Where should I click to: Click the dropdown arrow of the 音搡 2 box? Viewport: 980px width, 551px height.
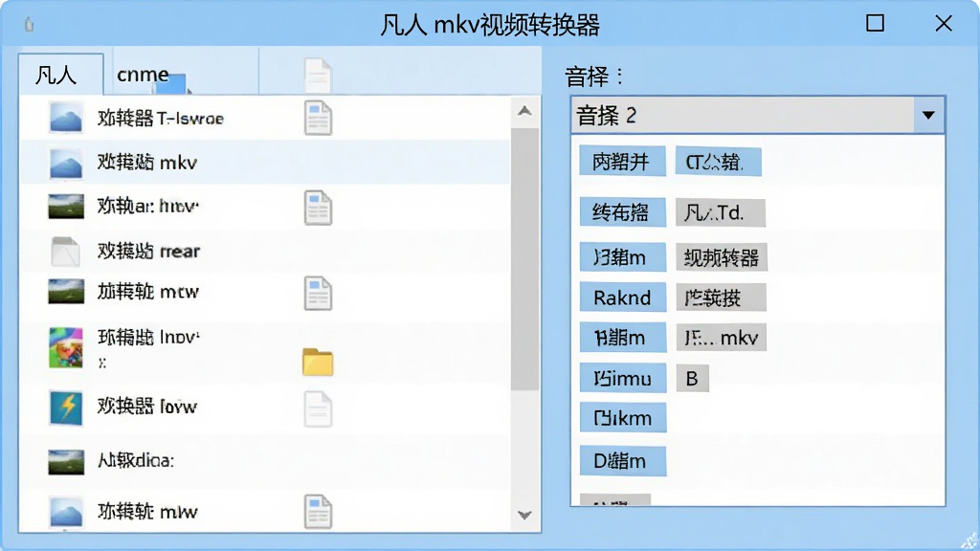(x=928, y=115)
